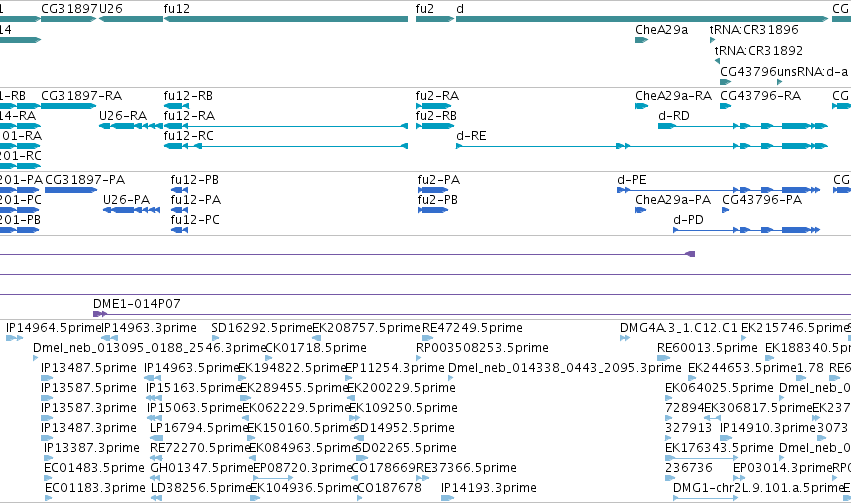Select the d-PE protein label
The height and width of the screenshot is (503, 851).
click(x=632, y=180)
